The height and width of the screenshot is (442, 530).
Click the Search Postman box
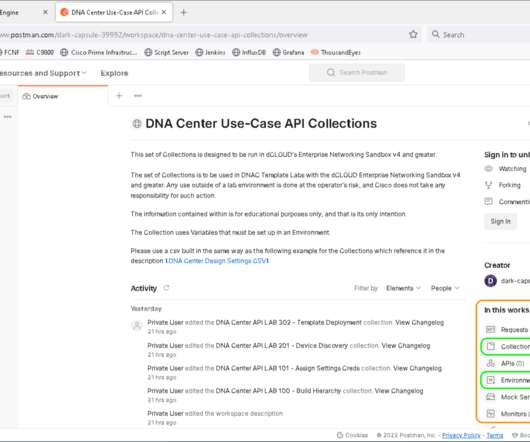(357, 72)
